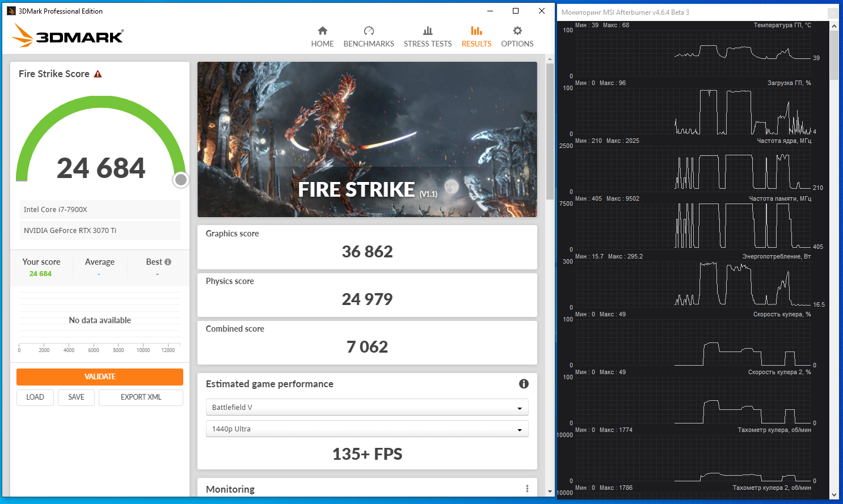Click the Afterburner monitoring scroll down arrow
The image size is (843, 504).
[834, 494]
